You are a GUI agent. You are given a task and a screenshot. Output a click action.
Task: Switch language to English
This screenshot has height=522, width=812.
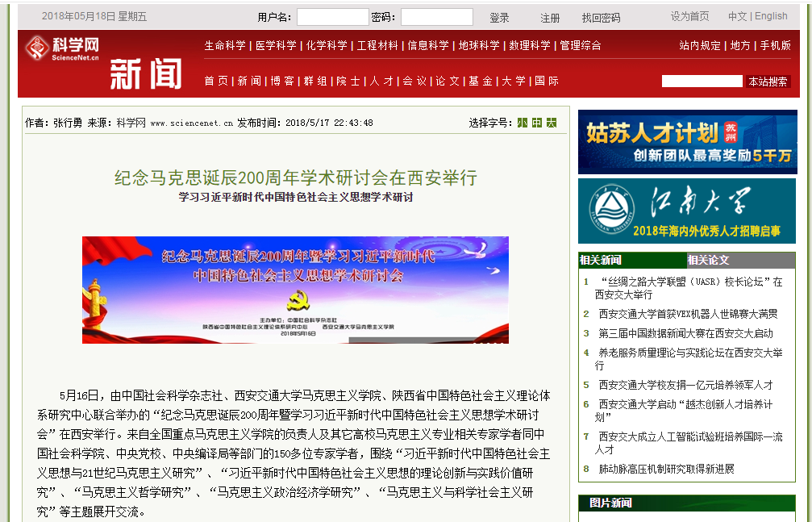pos(771,16)
